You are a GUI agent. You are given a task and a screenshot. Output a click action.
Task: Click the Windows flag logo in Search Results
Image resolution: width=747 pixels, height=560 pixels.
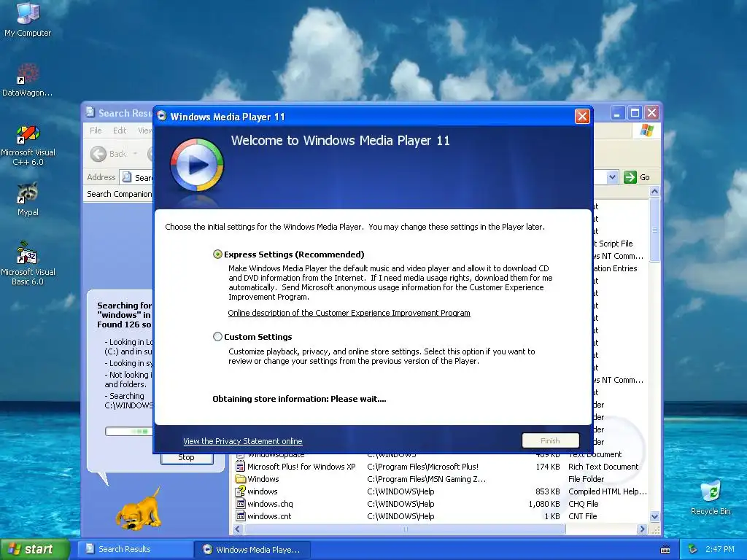tap(646, 131)
